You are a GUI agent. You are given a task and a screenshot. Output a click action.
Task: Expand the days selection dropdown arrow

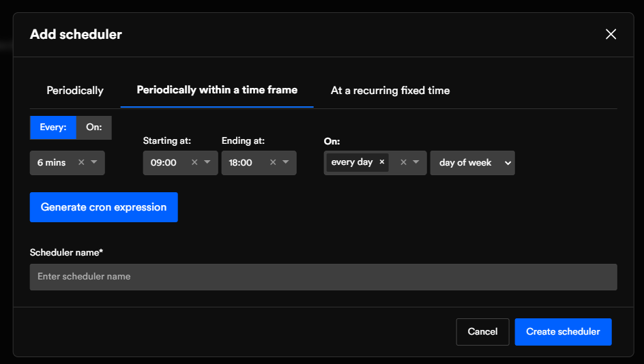pos(416,162)
